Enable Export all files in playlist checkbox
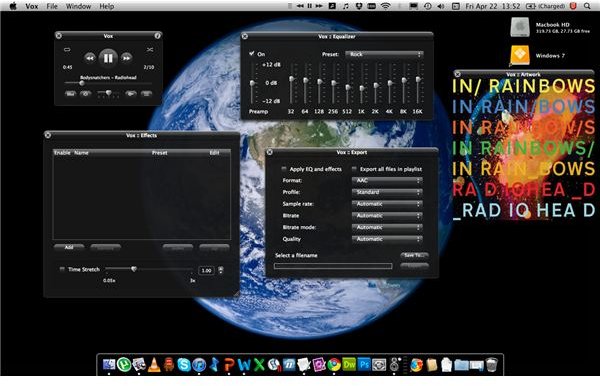The width and height of the screenshot is (600, 386). (x=354, y=169)
